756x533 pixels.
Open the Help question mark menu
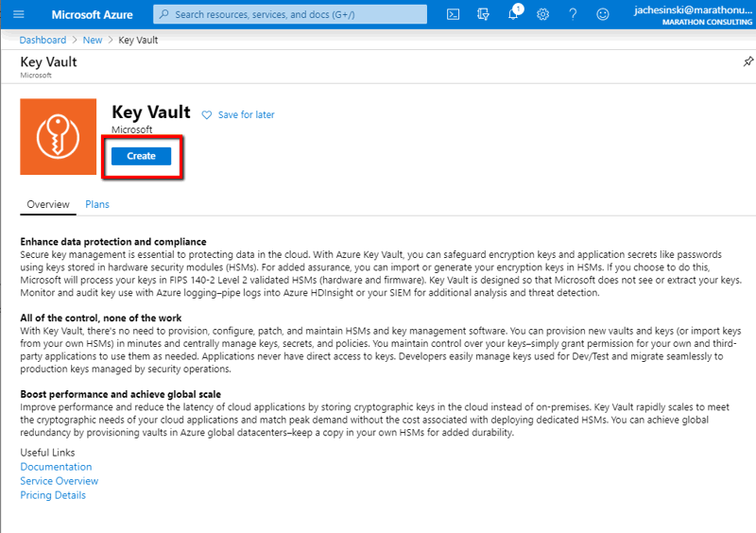pos(573,14)
